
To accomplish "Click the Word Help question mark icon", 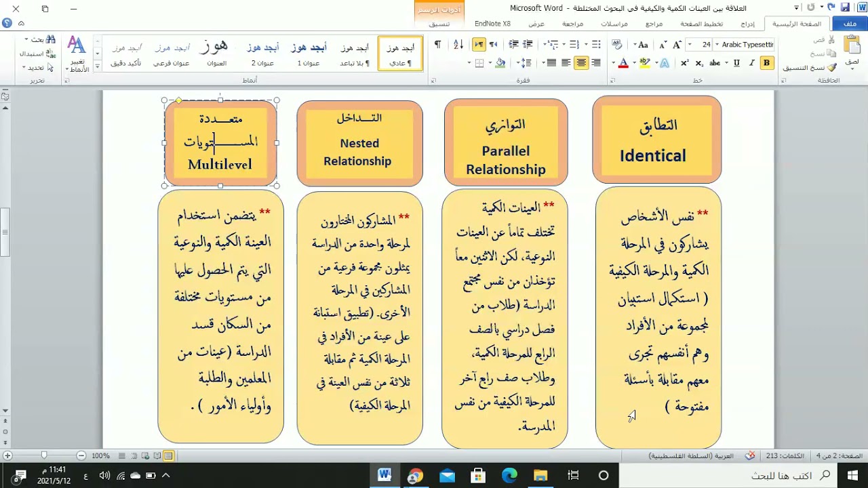I will pyautogui.click(x=6, y=22).
